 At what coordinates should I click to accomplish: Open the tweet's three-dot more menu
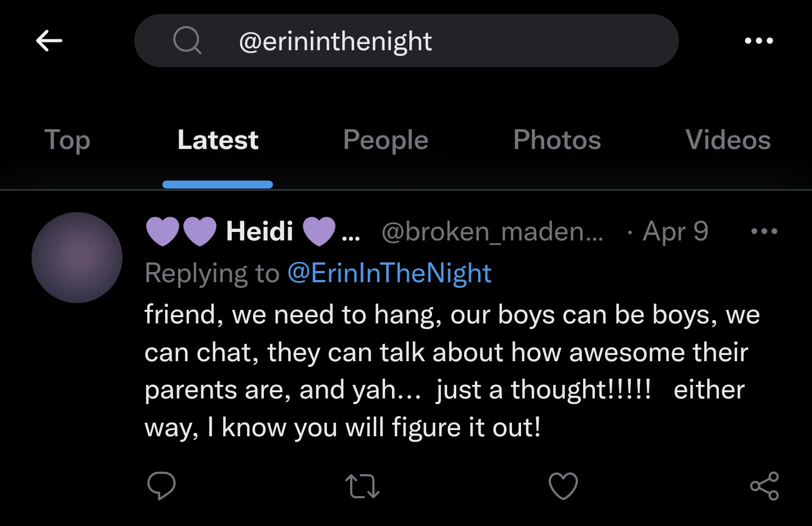coord(764,231)
